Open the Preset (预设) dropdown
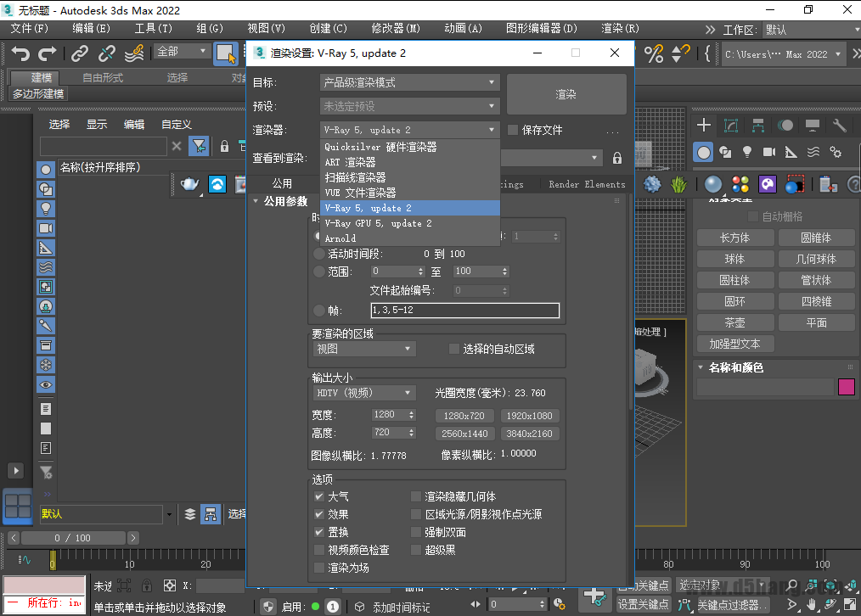The height and width of the screenshot is (616, 861). pyautogui.click(x=409, y=106)
